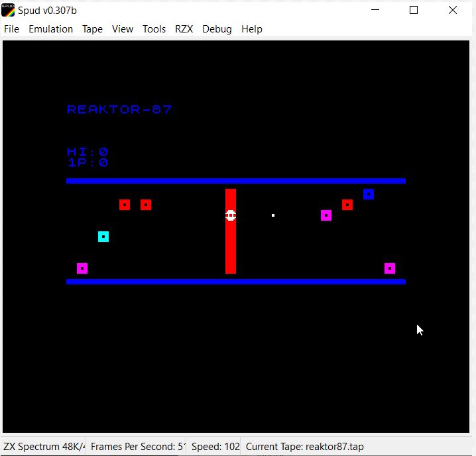Image resolution: width=476 pixels, height=456 pixels.
Task: Open the Debug menu
Action: pyautogui.click(x=217, y=29)
